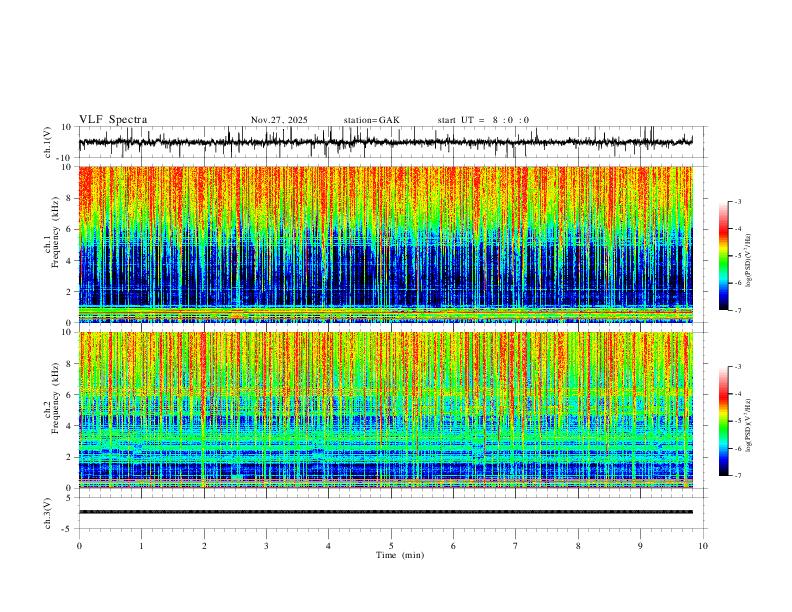This screenshot has height=612, width=792.
Task: Click the time axis tick label '5'
Action: [391, 546]
